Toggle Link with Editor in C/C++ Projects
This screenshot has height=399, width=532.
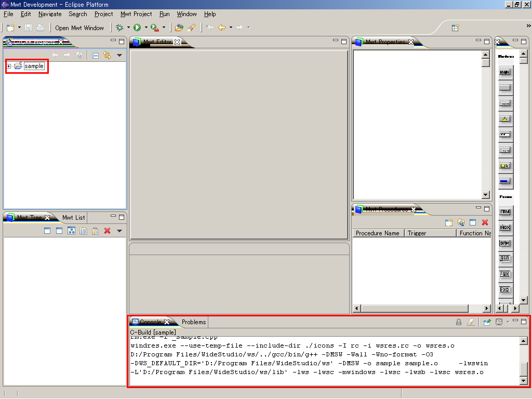click(x=107, y=55)
